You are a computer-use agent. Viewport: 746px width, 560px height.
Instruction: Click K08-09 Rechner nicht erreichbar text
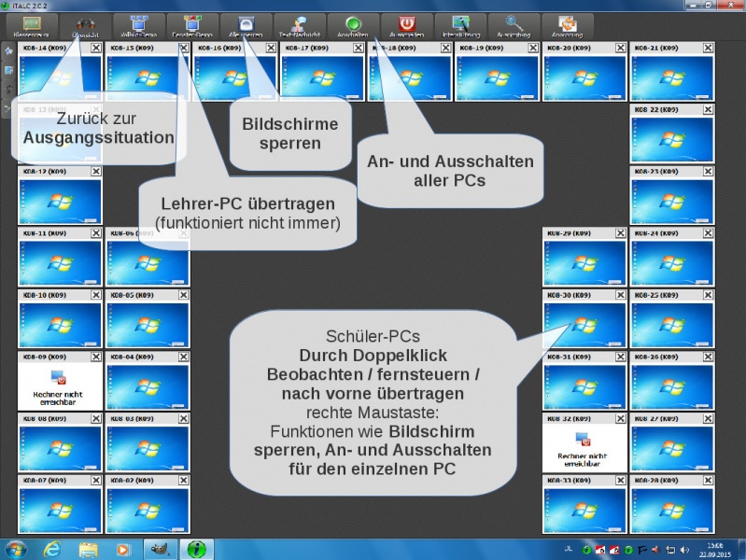click(x=58, y=399)
